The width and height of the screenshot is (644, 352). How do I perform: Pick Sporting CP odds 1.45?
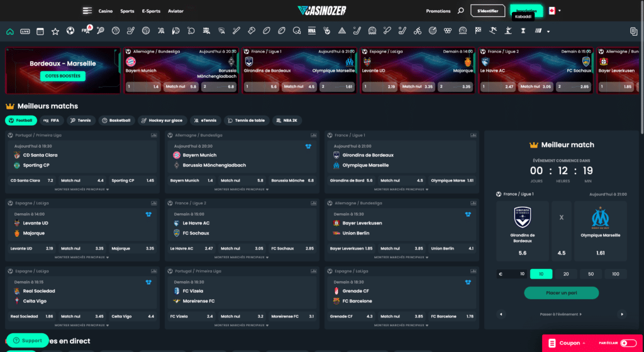click(133, 180)
